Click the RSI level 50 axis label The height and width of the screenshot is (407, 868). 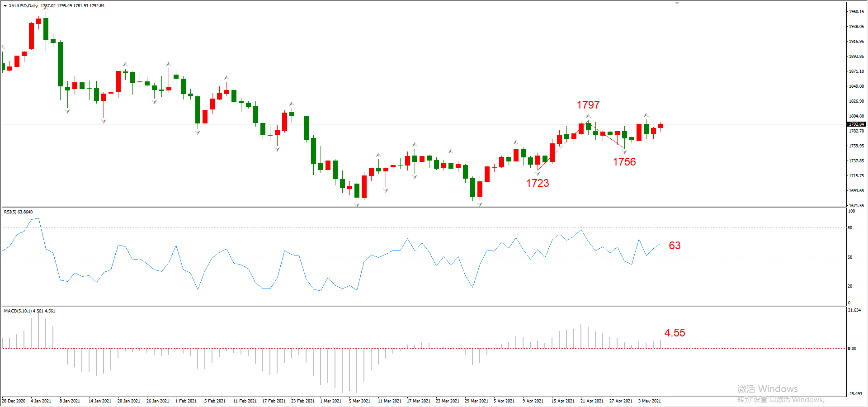tap(850, 257)
